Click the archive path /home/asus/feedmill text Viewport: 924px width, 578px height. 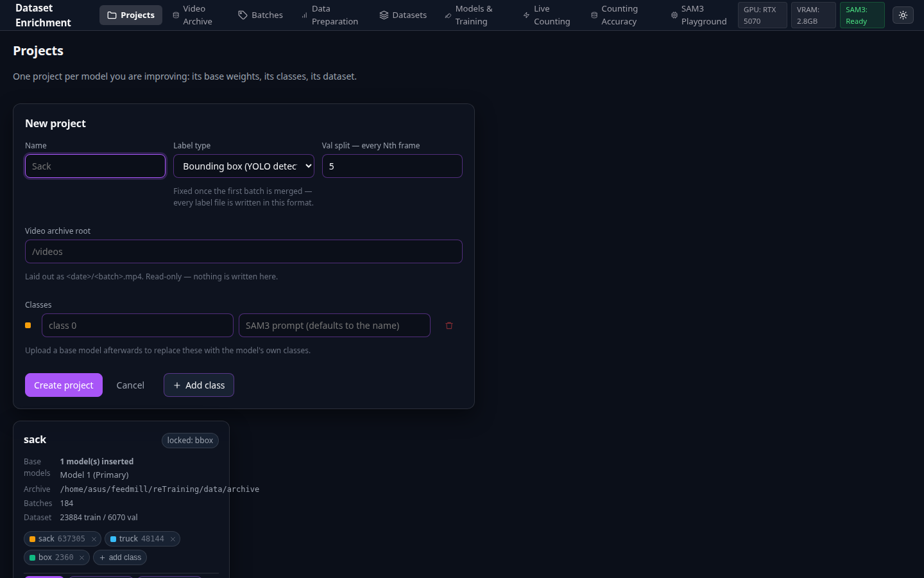tap(160, 489)
